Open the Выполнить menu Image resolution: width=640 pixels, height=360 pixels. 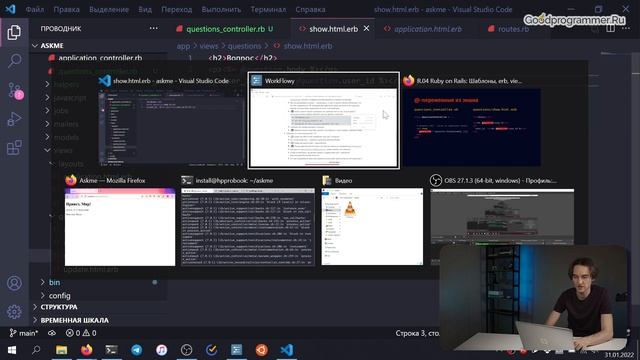[x=221, y=9]
